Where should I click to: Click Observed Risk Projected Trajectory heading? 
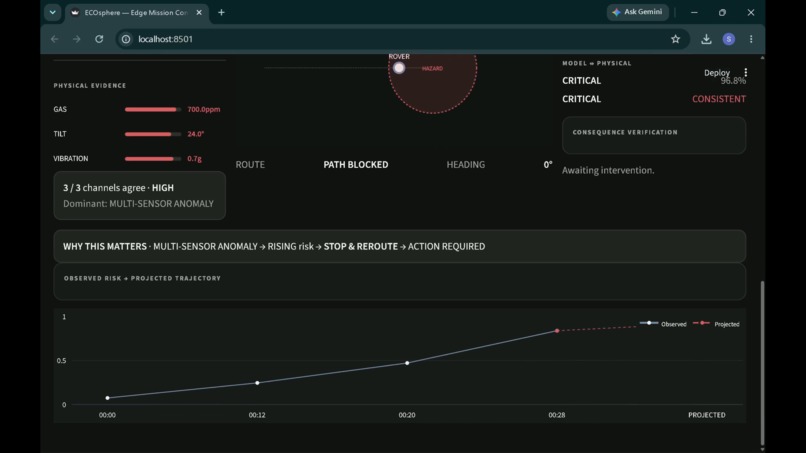click(x=142, y=278)
